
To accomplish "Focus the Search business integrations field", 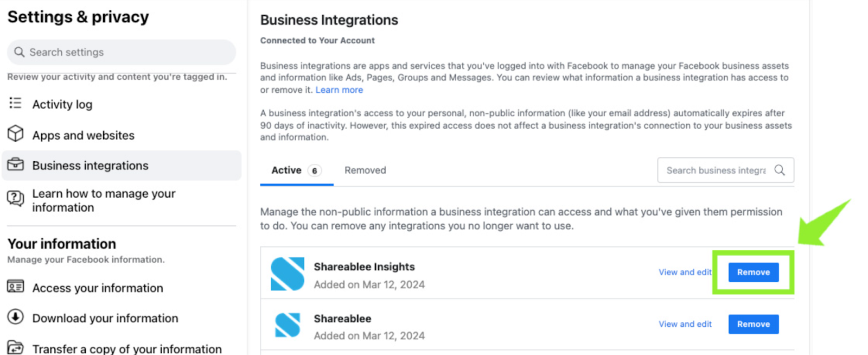I will (x=715, y=170).
